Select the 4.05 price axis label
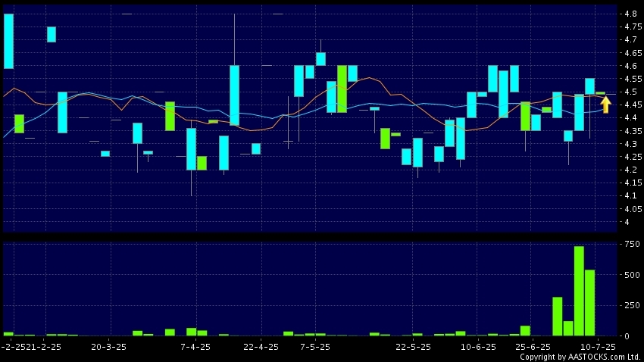 (633, 209)
